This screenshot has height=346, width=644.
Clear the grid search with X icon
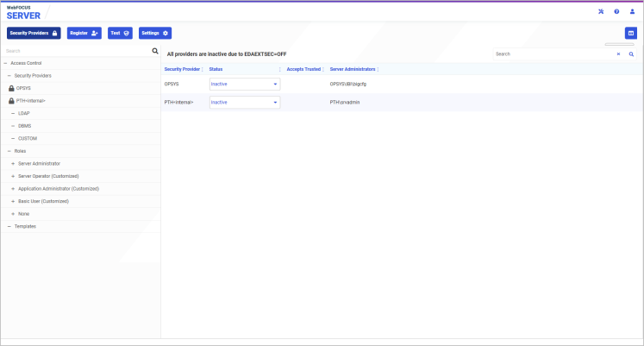pos(618,54)
